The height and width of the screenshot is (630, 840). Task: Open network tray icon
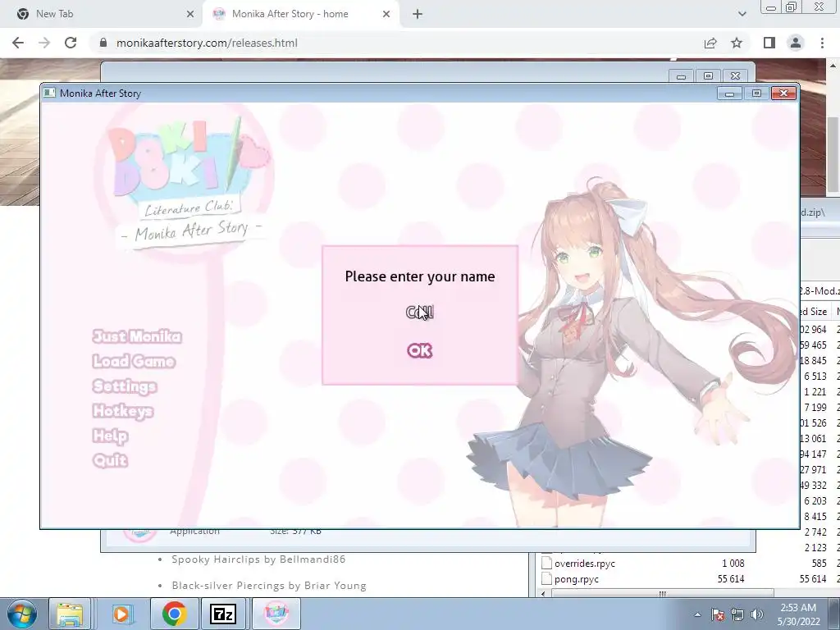pyautogui.click(x=737, y=614)
